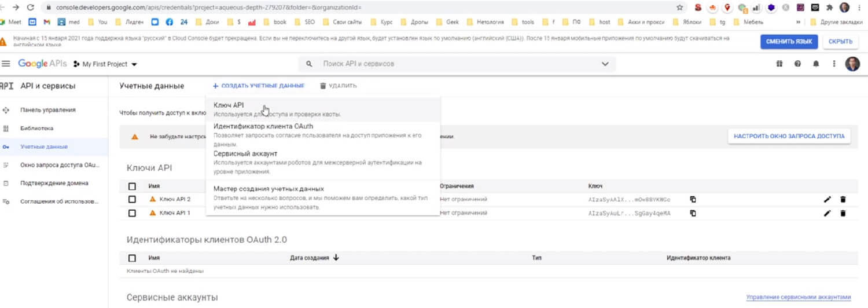
Task: Click the red S extension icon
Action: coord(698,8)
